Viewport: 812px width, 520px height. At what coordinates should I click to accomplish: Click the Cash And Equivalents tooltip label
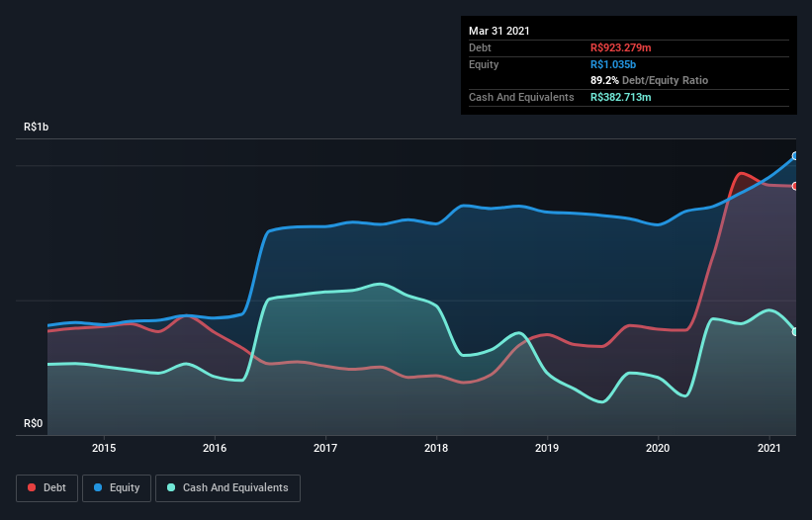pyautogui.click(x=521, y=97)
